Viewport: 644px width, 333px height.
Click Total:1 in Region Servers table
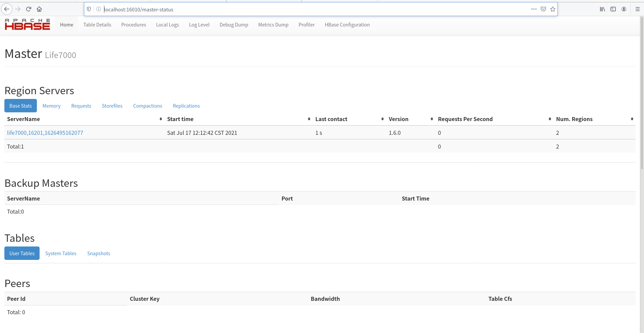click(15, 147)
